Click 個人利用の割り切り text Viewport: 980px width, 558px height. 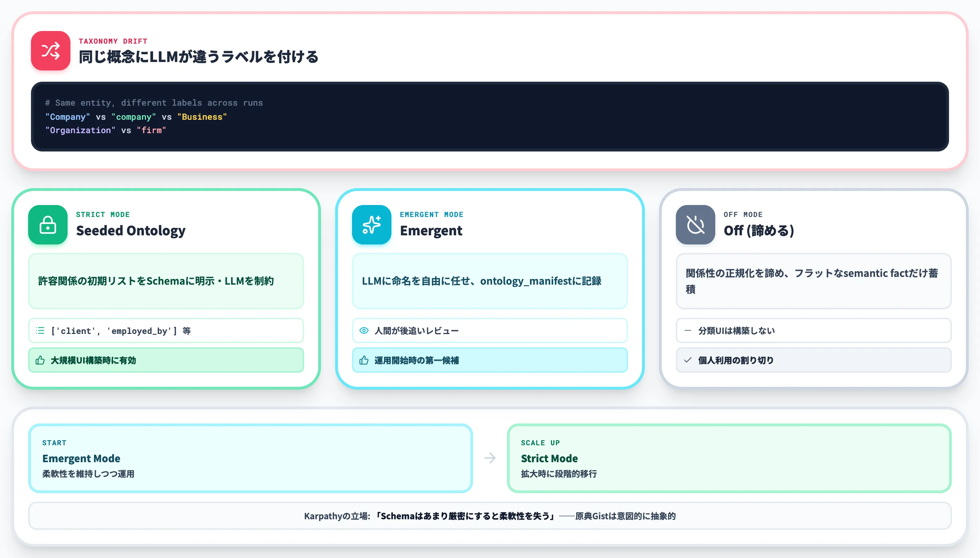click(x=736, y=360)
